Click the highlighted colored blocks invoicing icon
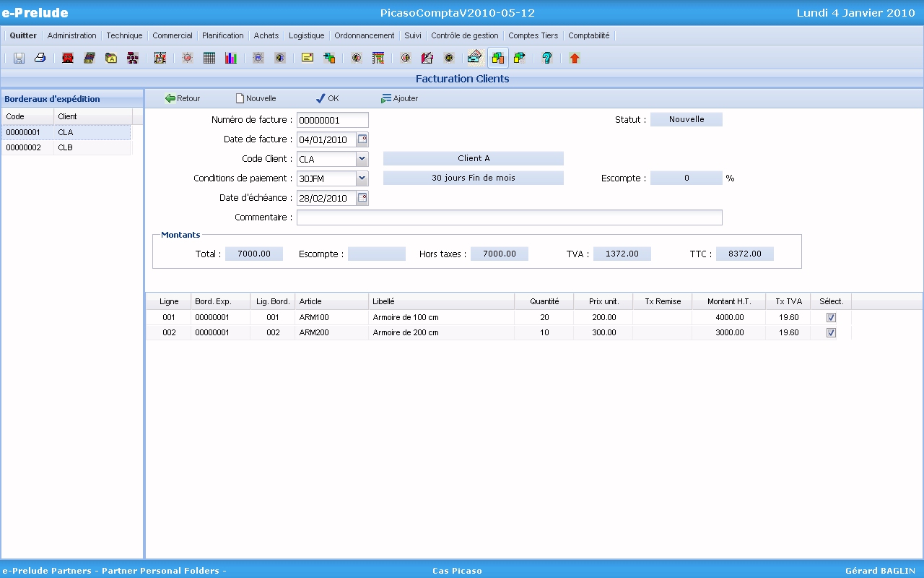924x578 pixels. point(498,58)
